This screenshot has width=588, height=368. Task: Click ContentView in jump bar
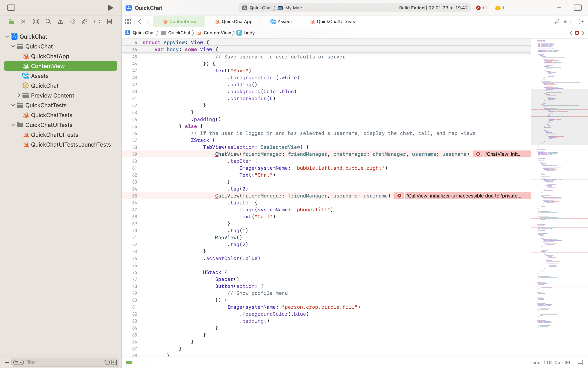214,33
